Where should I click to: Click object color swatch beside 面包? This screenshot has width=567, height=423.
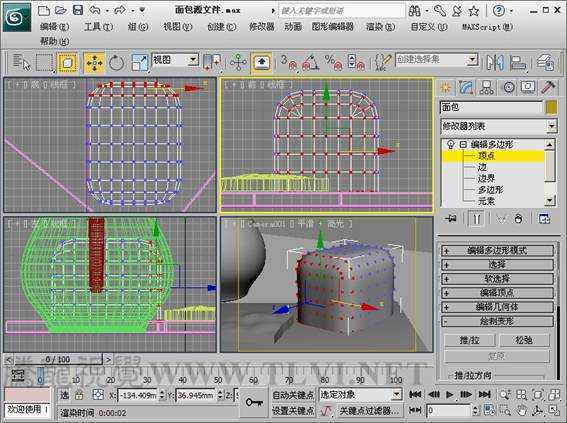click(x=551, y=107)
